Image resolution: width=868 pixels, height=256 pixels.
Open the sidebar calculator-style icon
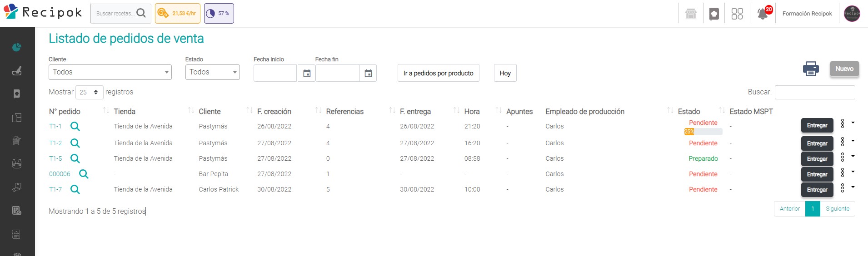(17, 234)
